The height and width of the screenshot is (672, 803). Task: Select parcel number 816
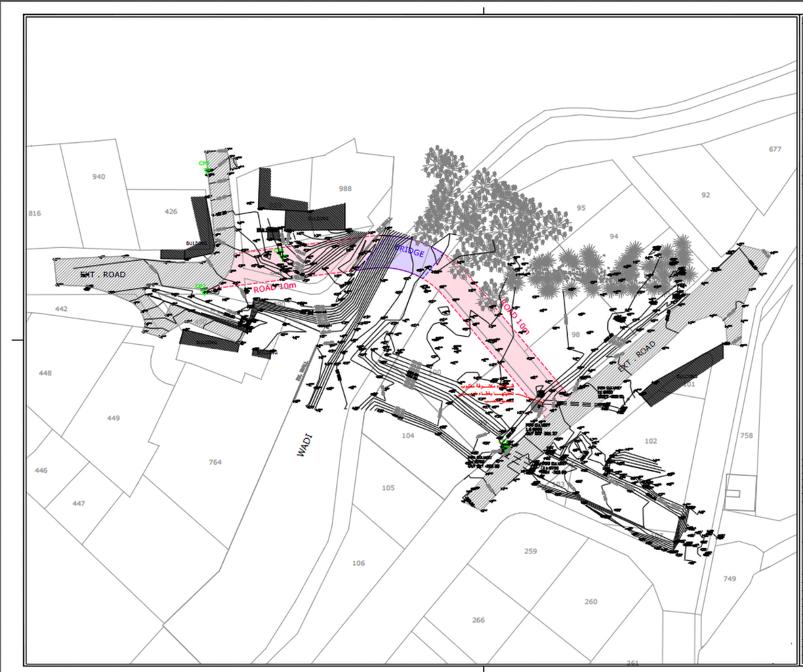click(35, 213)
